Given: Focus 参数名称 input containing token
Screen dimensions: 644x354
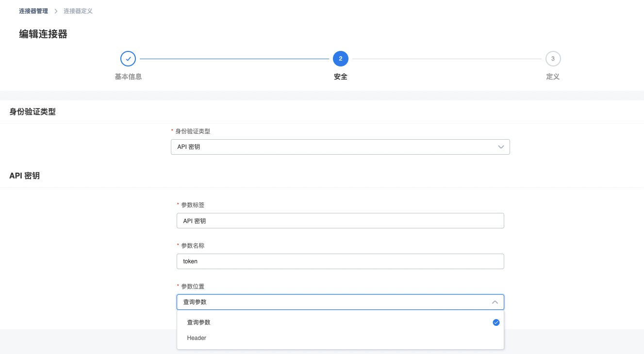Looking at the screenshot, I should (x=340, y=261).
